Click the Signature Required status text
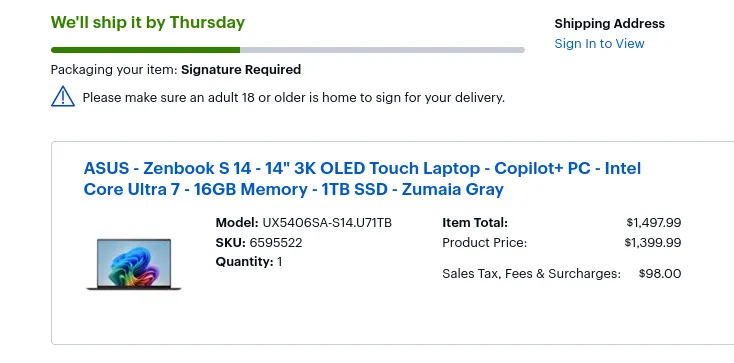 [241, 70]
